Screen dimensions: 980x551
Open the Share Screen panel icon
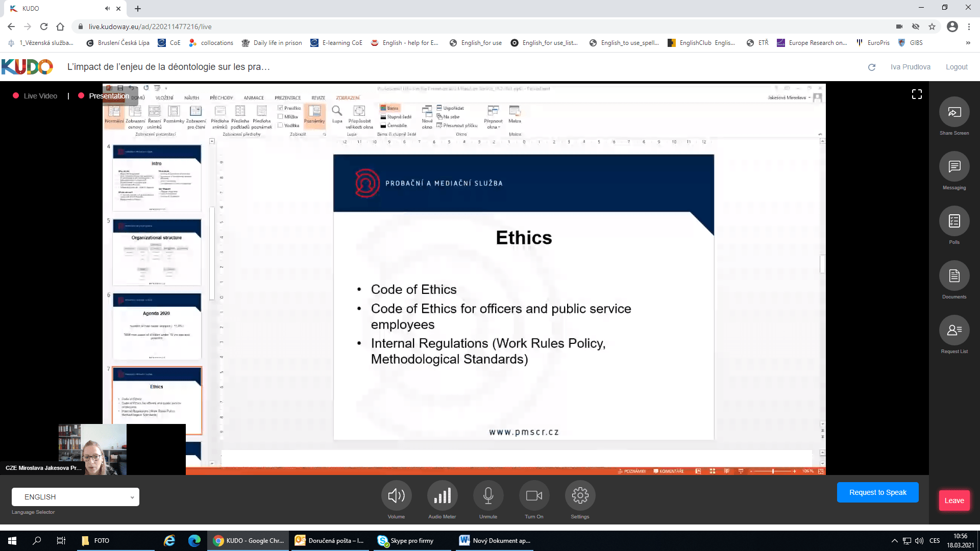point(954,112)
